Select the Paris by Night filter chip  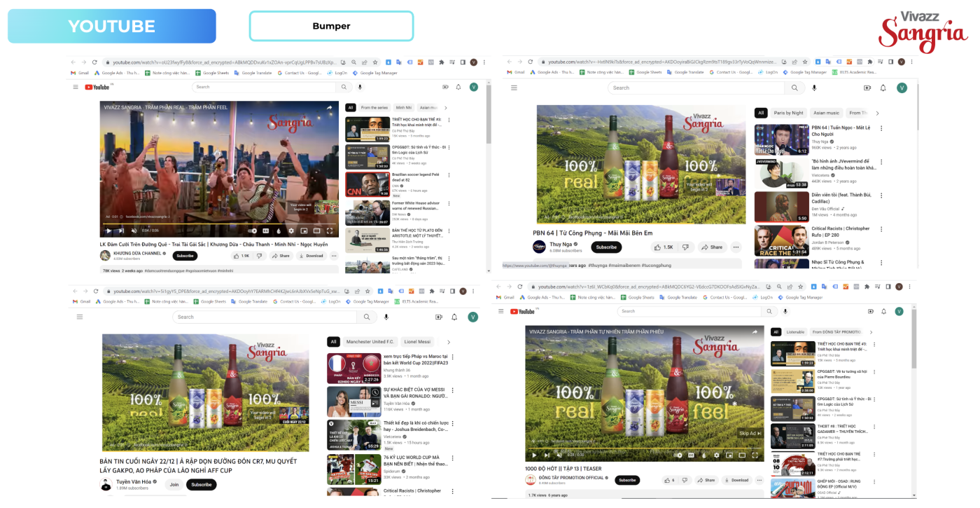click(788, 113)
